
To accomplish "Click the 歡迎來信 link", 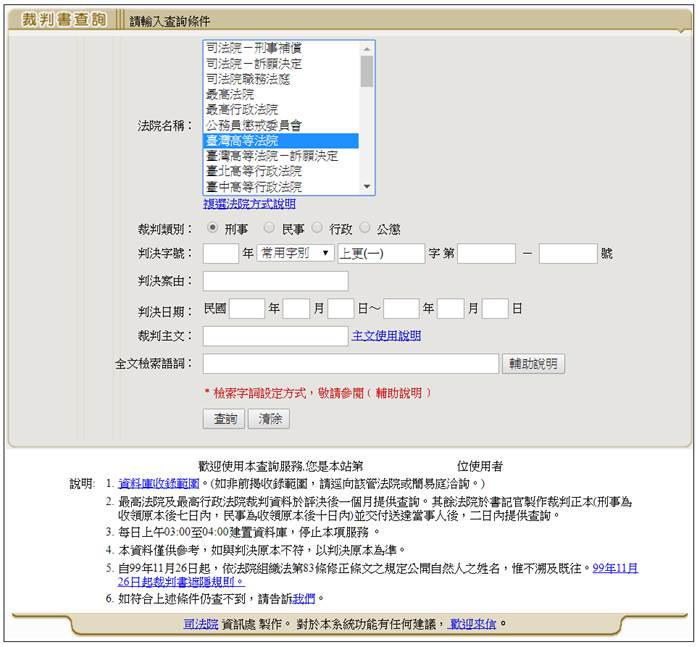I will pos(472,624).
